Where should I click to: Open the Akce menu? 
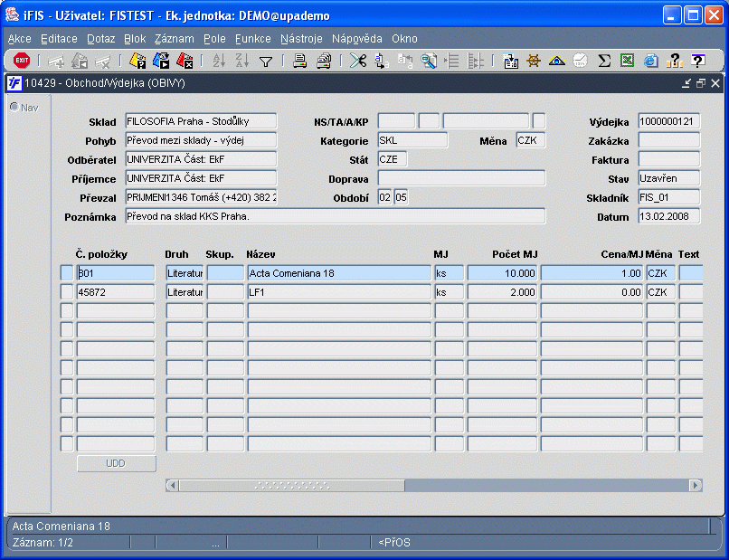click(20, 39)
